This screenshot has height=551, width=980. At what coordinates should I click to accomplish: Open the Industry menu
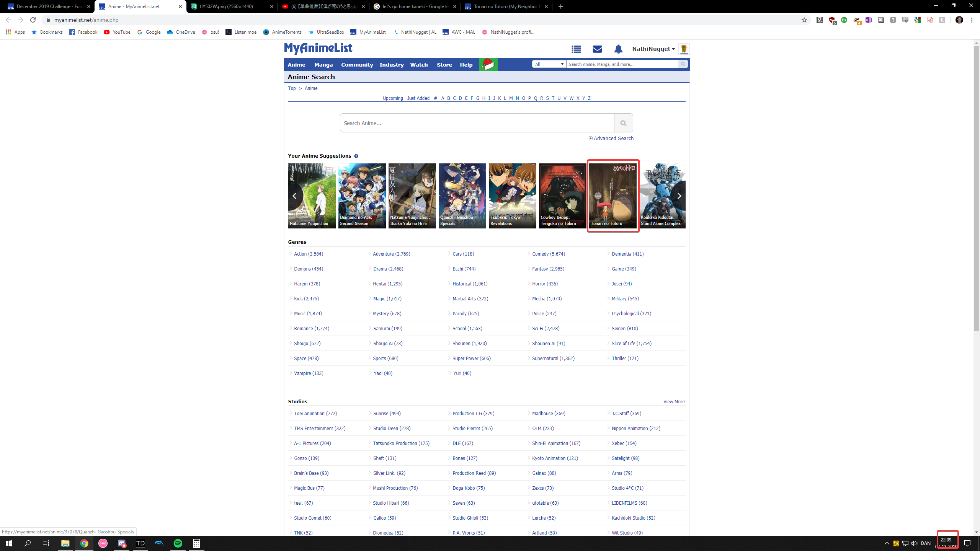(392, 65)
